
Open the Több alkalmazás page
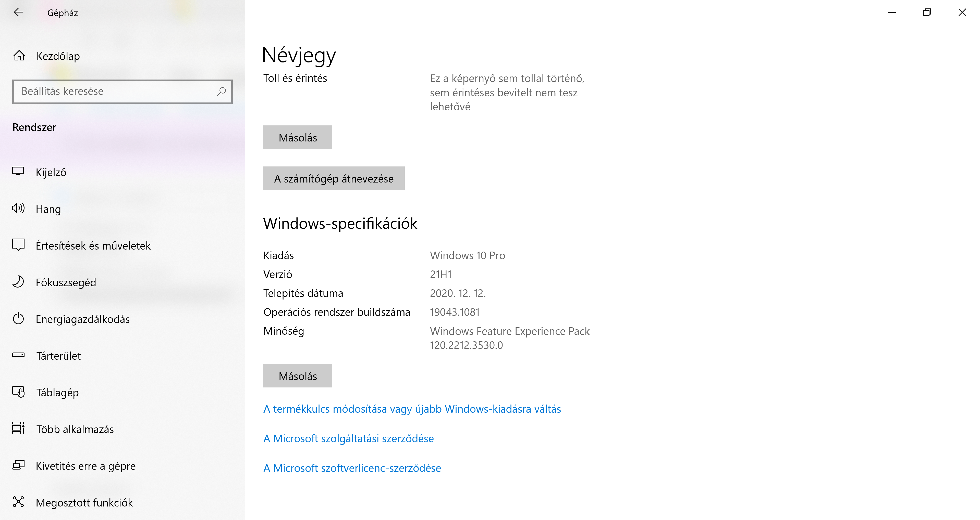[x=75, y=429]
